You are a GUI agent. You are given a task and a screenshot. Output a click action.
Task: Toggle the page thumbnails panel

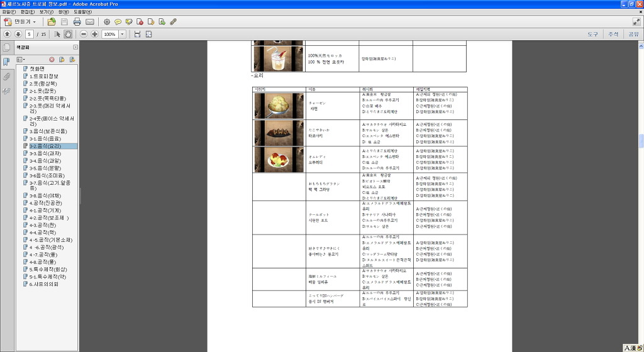click(x=6, y=47)
